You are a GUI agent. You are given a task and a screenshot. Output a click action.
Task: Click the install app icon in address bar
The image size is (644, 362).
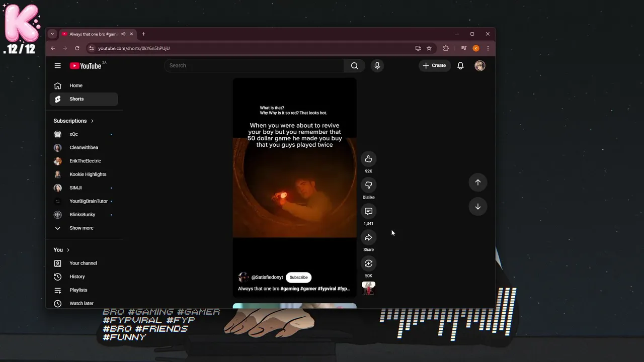click(x=418, y=48)
